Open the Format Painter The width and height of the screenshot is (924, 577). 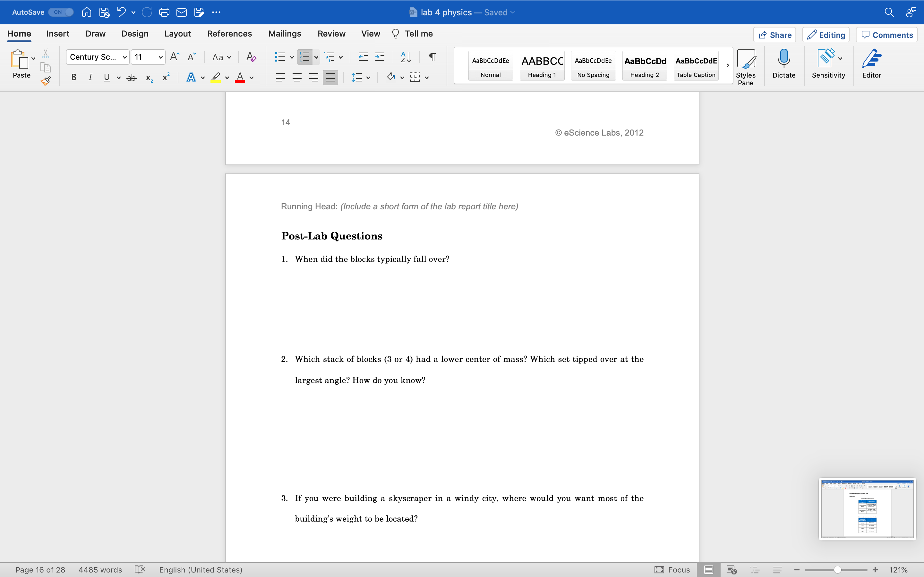pos(46,81)
